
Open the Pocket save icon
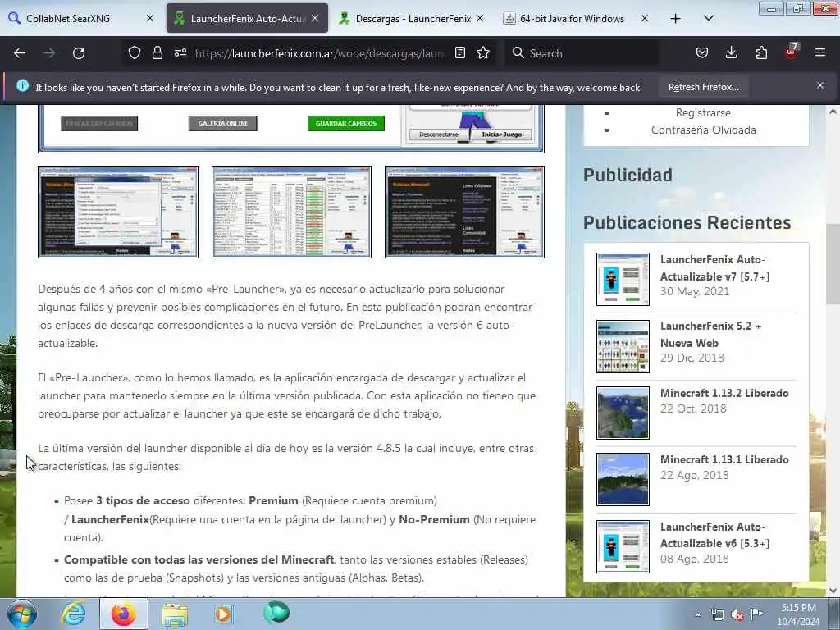coord(702,53)
